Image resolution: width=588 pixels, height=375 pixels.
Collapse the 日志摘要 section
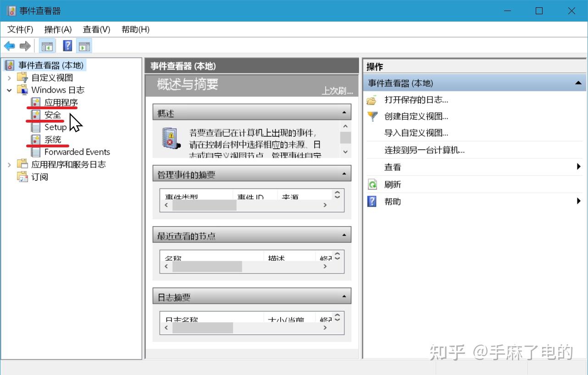click(x=344, y=297)
